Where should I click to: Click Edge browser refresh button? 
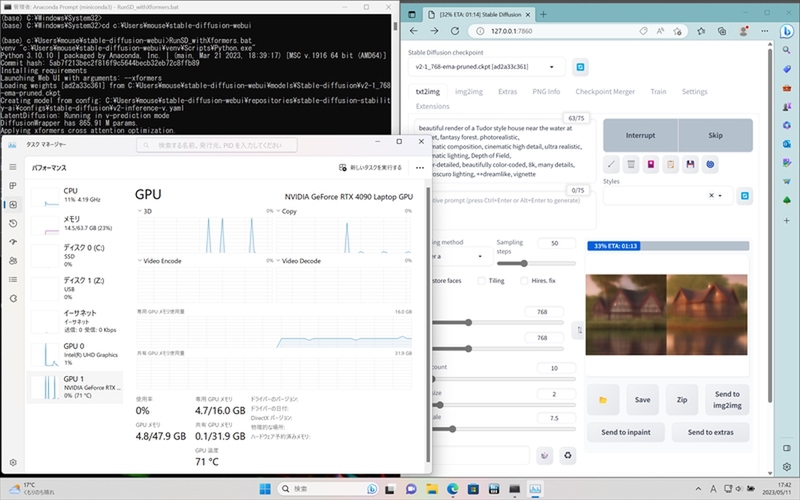coord(455,31)
